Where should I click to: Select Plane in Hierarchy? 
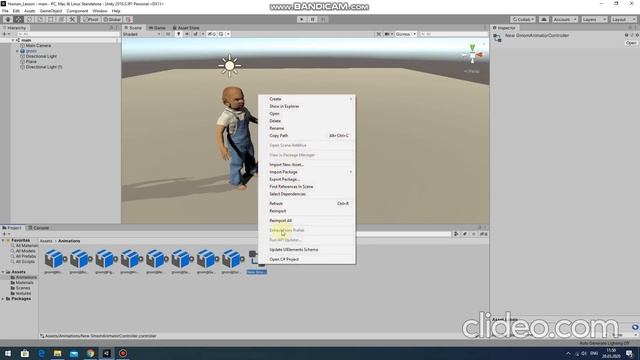[x=31, y=62]
